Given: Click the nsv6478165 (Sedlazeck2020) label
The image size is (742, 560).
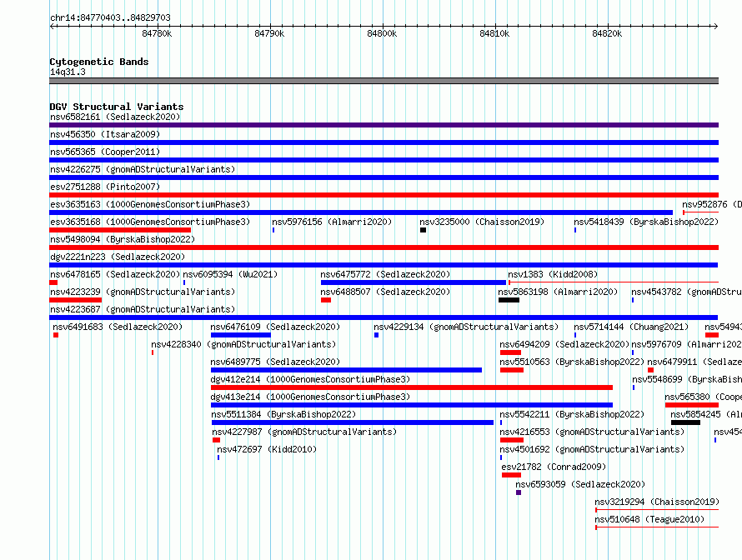Looking at the screenshot, I should click(x=115, y=274).
